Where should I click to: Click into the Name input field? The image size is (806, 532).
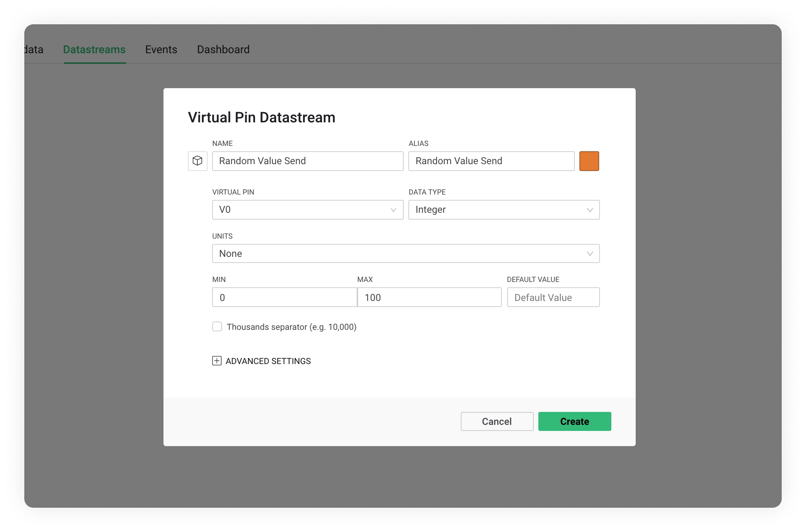tap(307, 161)
